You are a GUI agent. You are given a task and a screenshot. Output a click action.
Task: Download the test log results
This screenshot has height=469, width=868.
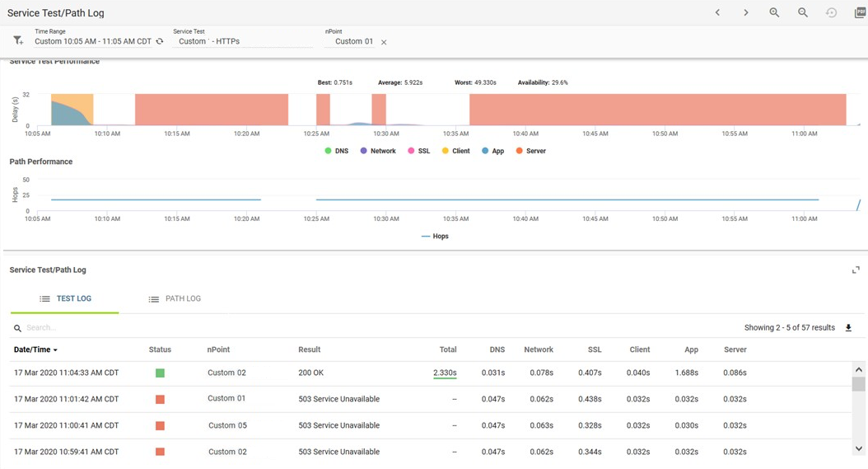848,327
